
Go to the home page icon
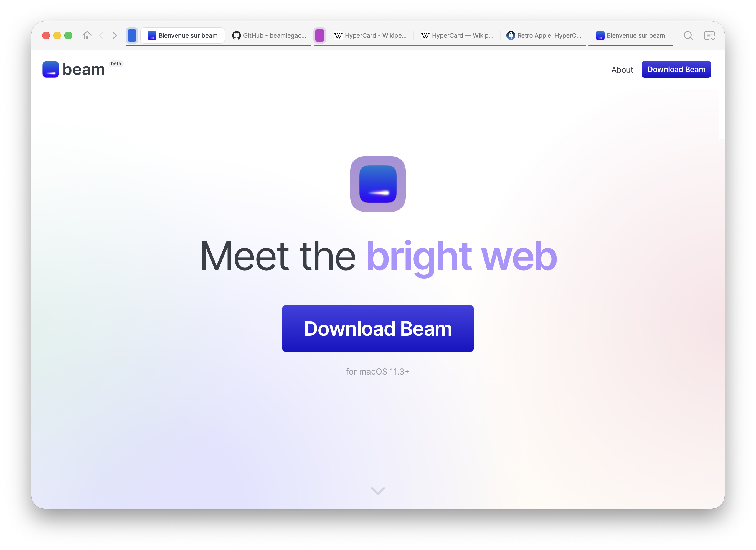pos(87,35)
